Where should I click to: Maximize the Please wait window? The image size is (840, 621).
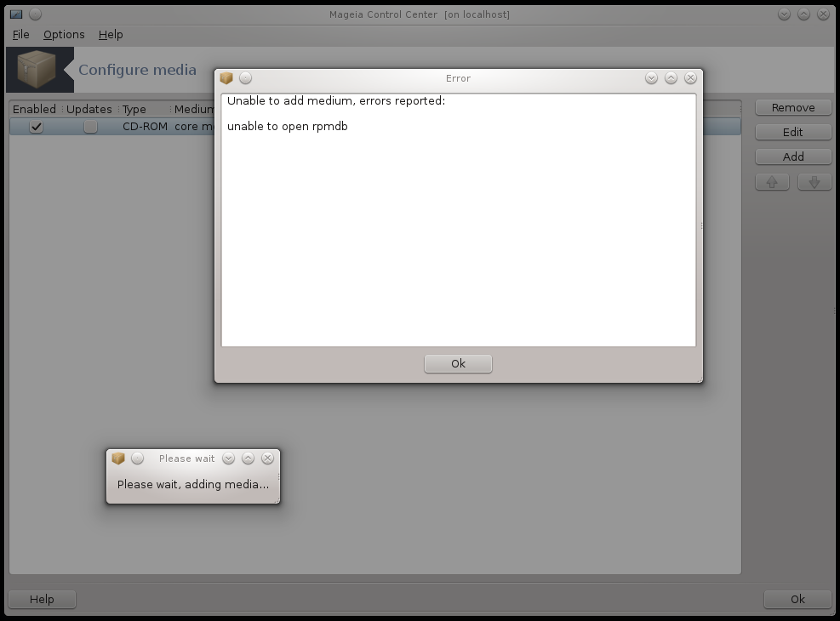tap(248, 459)
